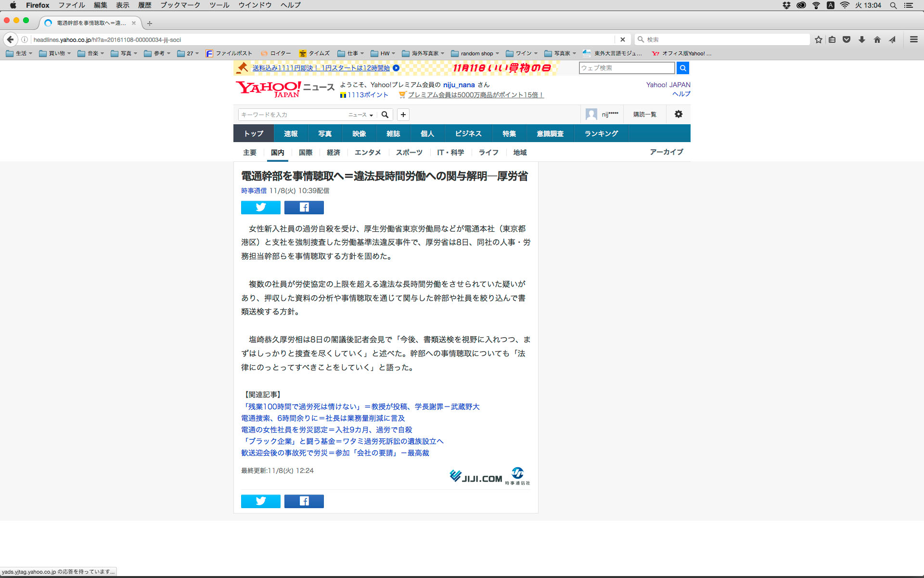The width and height of the screenshot is (924, 578).
Task: Switch to the 経済 category tab
Action: pos(333,153)
